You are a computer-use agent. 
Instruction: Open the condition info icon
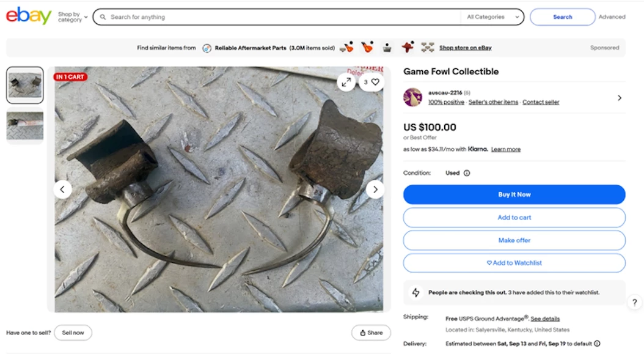tap(467, 173)
